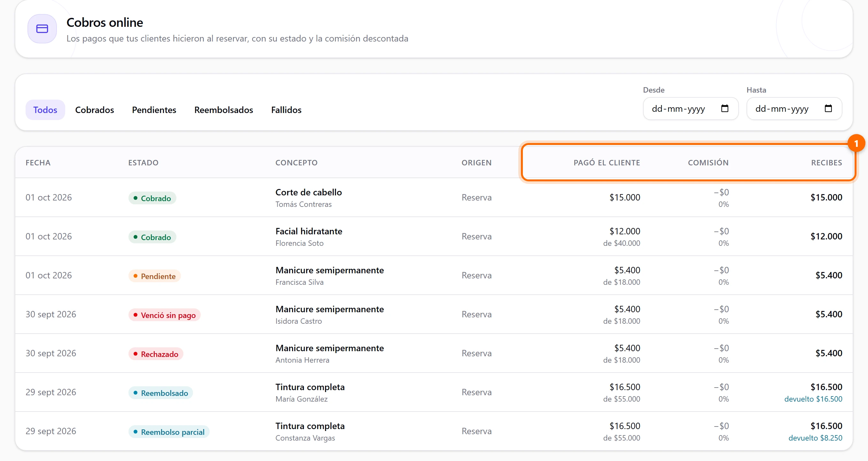The width and height of the screenshot is (868, 461).
Task: Focus the Hasta date input field
Action: point(794,109)
